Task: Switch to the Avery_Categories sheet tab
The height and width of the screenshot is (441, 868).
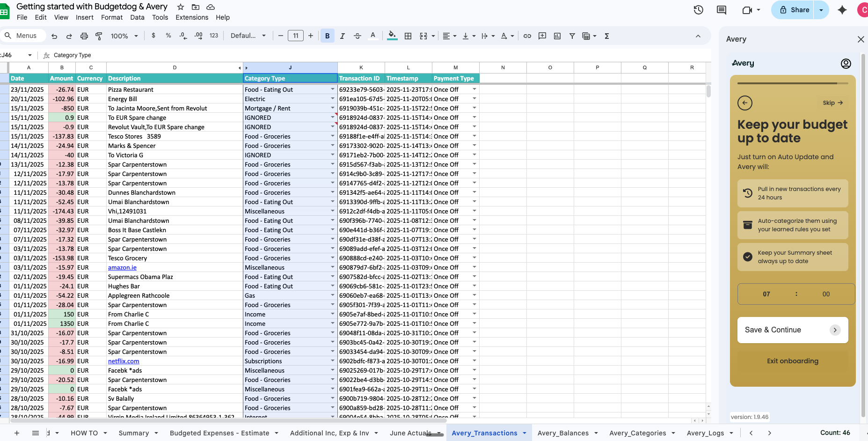Action: (637, 433)
